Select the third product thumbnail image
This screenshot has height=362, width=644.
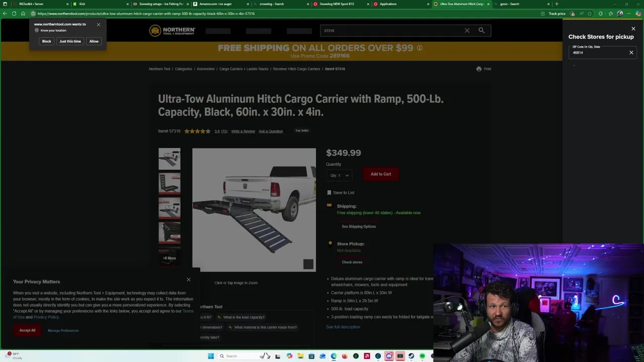click(170, 209)
